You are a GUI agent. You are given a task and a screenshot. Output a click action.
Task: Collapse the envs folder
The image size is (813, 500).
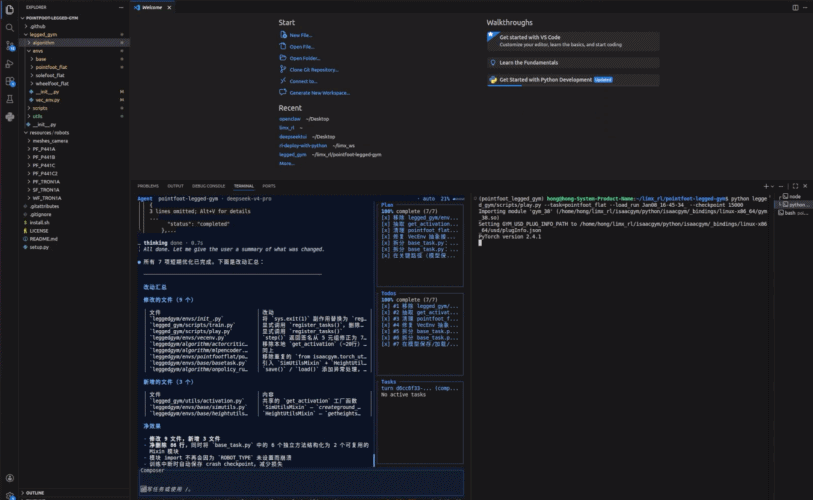point(38,51)
